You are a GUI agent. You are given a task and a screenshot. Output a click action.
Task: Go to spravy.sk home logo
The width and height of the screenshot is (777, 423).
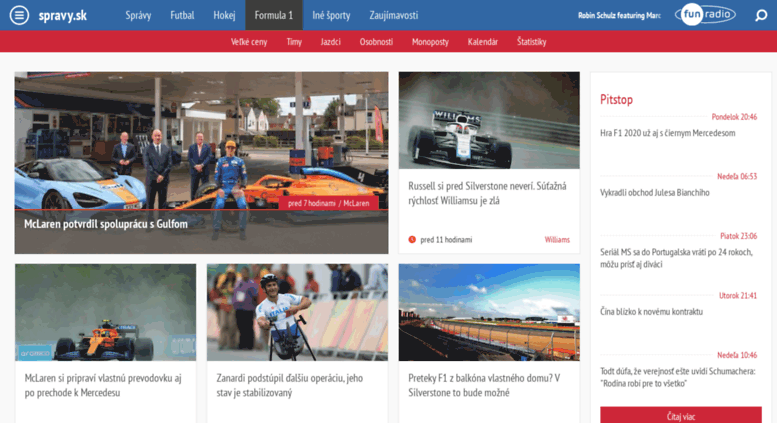tap(62, 15)
